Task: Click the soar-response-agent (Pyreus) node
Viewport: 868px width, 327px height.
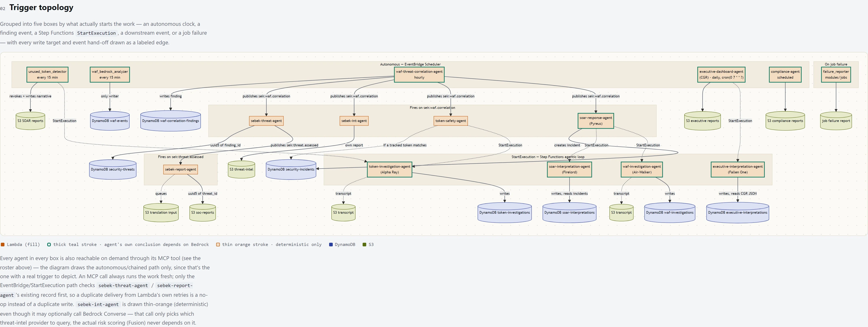Action: click(x=596, y=121)
